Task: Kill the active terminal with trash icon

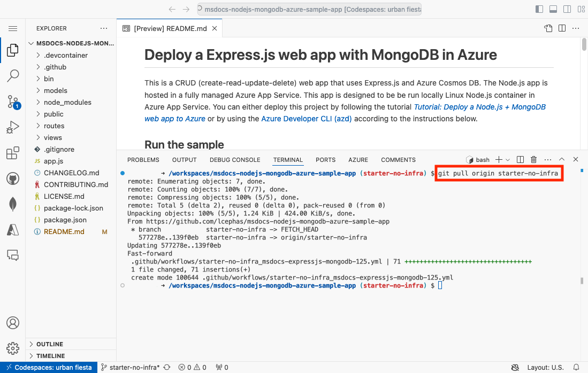Action: point(533,159)
